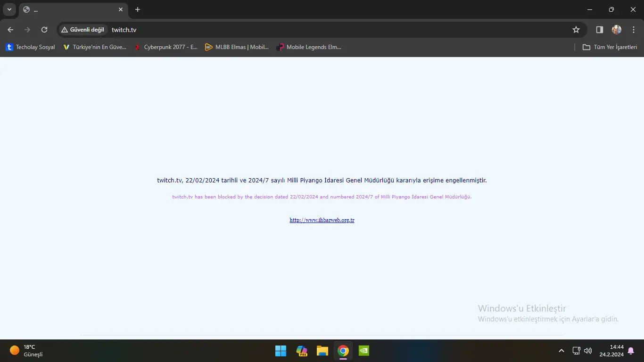Open the volume speaker tray icon
644x362 pixels.
click(x=588, y=351)
